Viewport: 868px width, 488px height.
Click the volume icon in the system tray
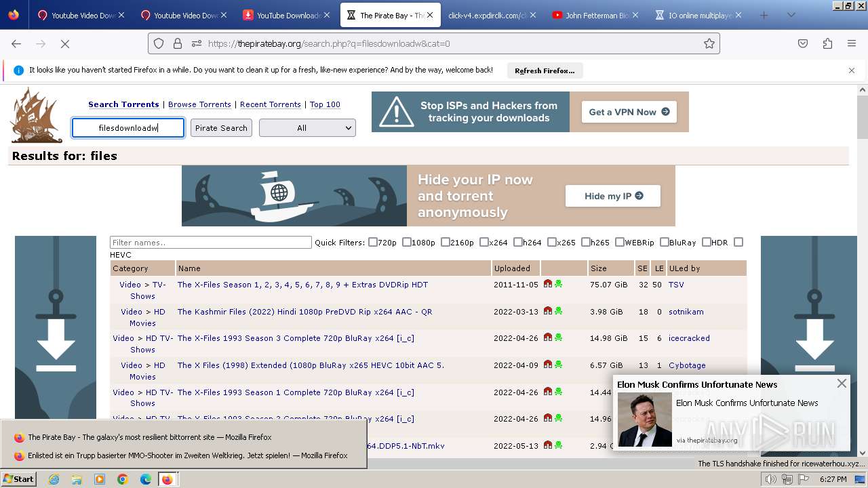coord(770,479)
